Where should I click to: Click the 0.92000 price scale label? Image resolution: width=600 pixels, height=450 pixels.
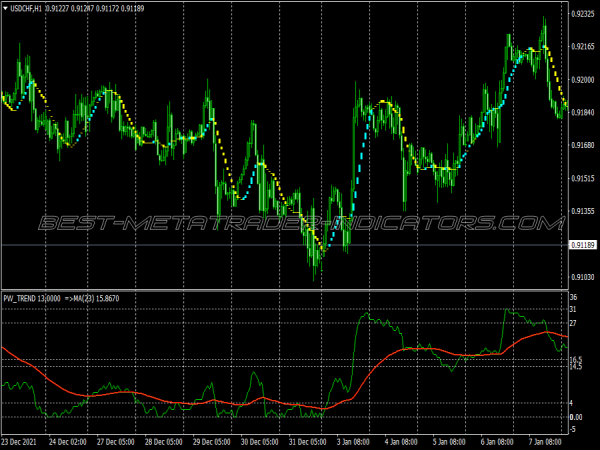click(583, 80)
